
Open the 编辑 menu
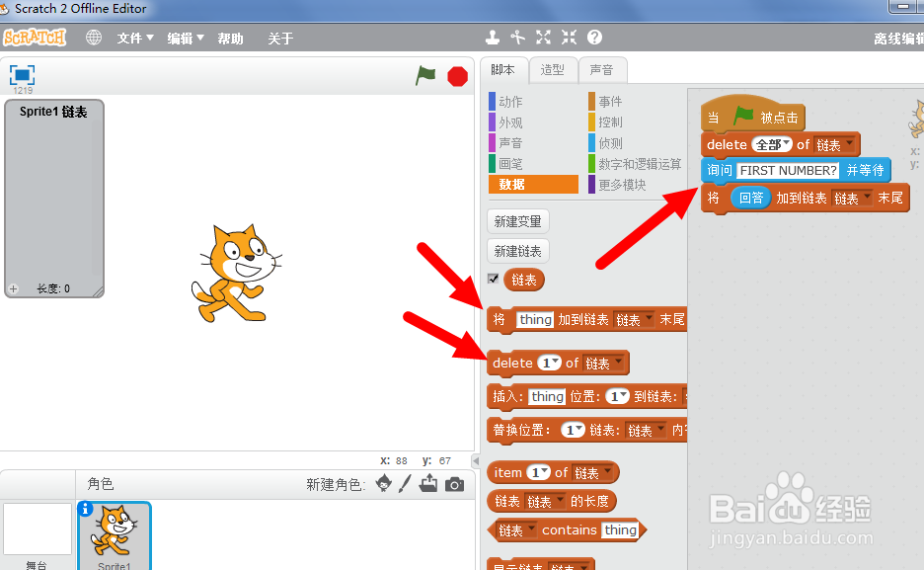click(x=185, y=39)
